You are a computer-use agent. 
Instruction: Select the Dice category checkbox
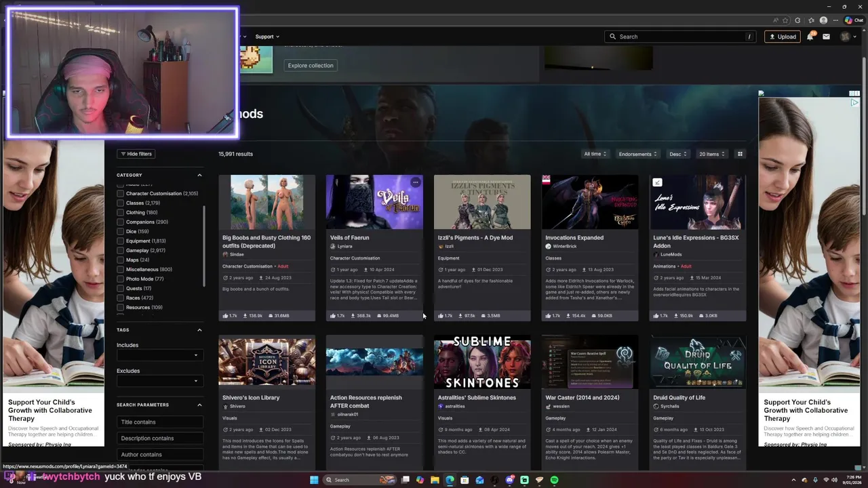click(x=120, y=231)
